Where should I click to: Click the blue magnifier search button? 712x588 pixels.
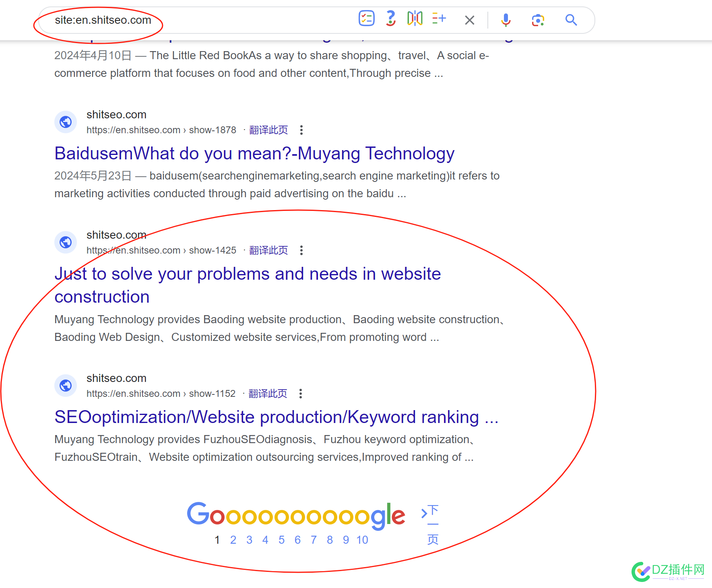pos(571,20)
